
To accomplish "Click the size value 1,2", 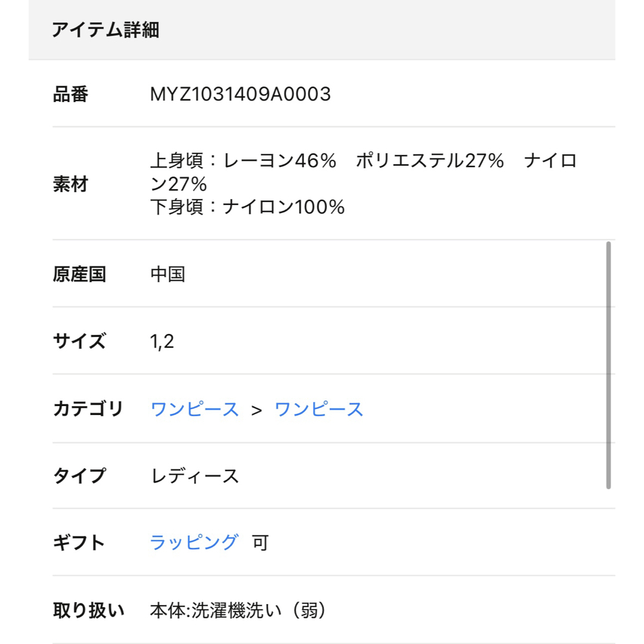I will point(162,341).
